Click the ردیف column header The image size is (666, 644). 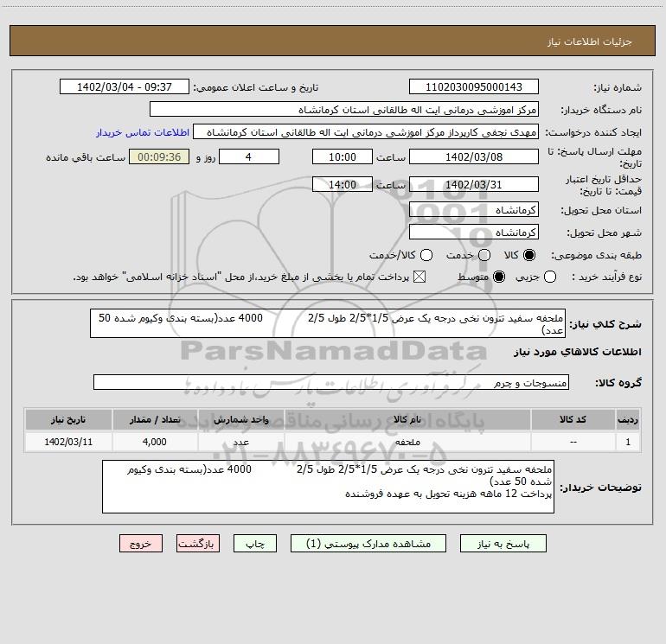click(628, 419)
